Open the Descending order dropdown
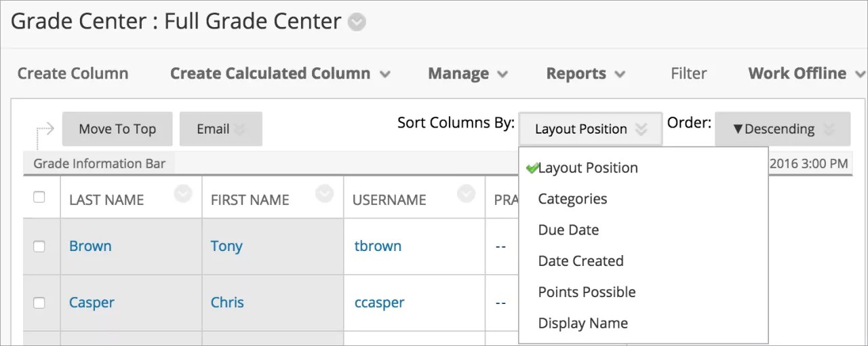This screenshot has width=868, height=346. [782, 129]
